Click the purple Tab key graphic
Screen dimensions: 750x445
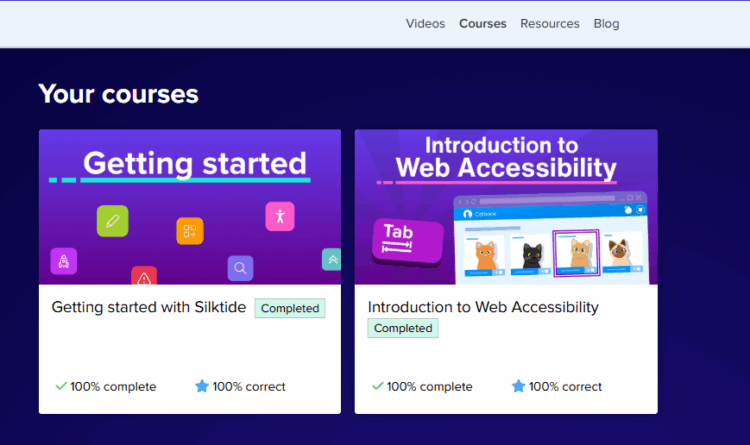pyautogui.click(x=407, y=241)
